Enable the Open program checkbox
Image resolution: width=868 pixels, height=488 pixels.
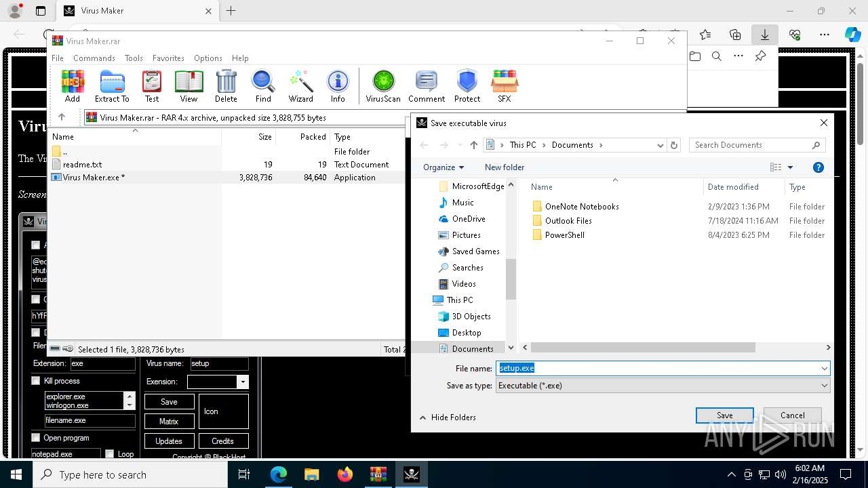pyautogui.click(x=36, y=438)
